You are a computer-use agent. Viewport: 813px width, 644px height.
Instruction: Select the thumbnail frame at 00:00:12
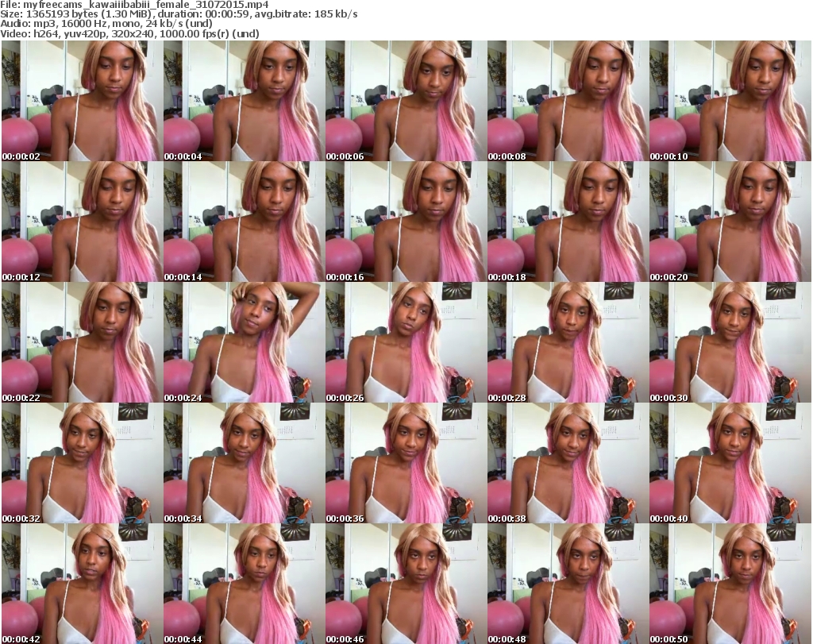82,222
